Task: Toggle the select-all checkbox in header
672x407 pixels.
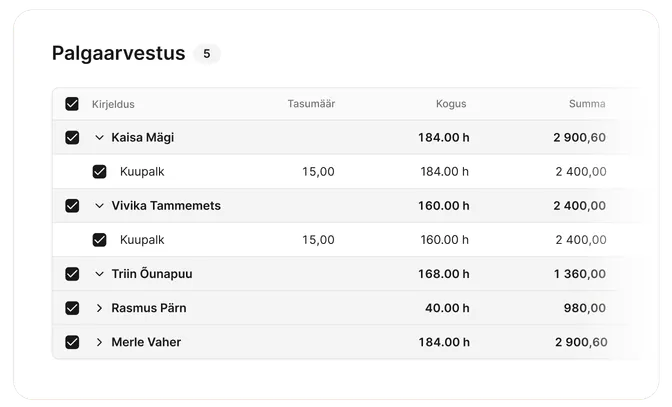Action: (72, 104)
